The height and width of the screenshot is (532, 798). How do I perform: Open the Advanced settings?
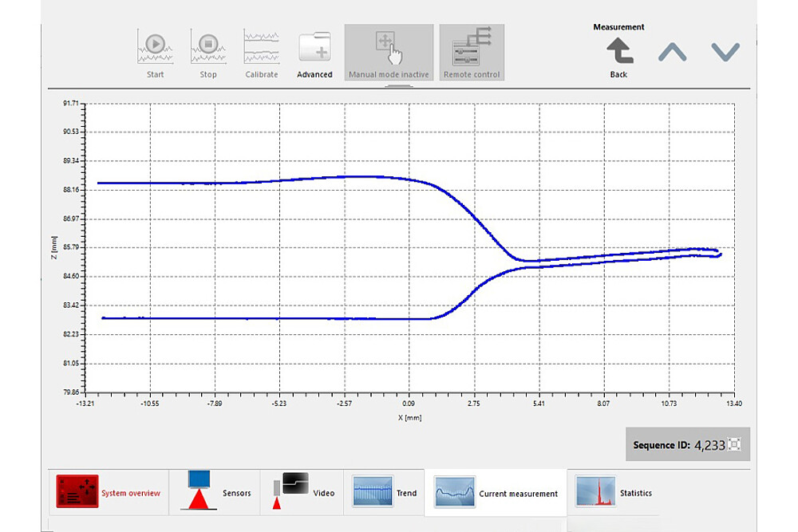click(314, 49)
